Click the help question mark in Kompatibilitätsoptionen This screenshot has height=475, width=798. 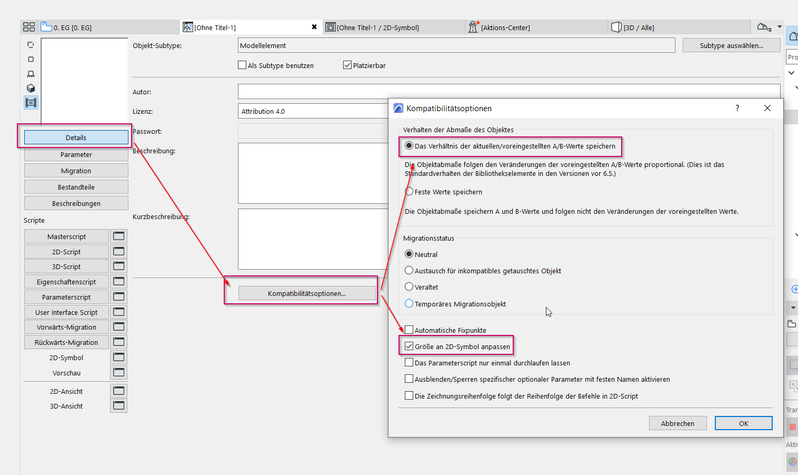tap(737, 108)
